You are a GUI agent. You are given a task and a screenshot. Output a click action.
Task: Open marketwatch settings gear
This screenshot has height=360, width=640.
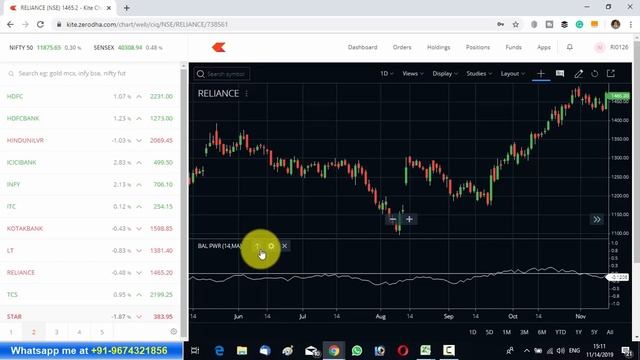174,331
